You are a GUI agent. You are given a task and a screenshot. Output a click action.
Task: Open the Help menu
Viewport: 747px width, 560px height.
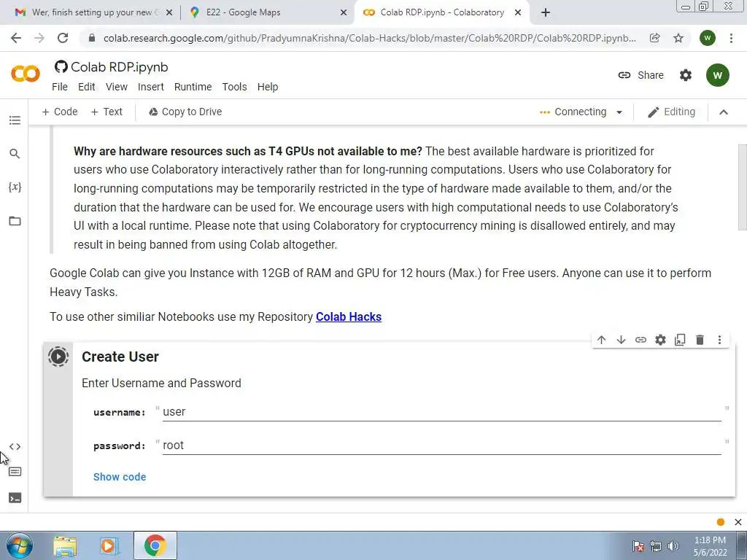tap(268, 87)
